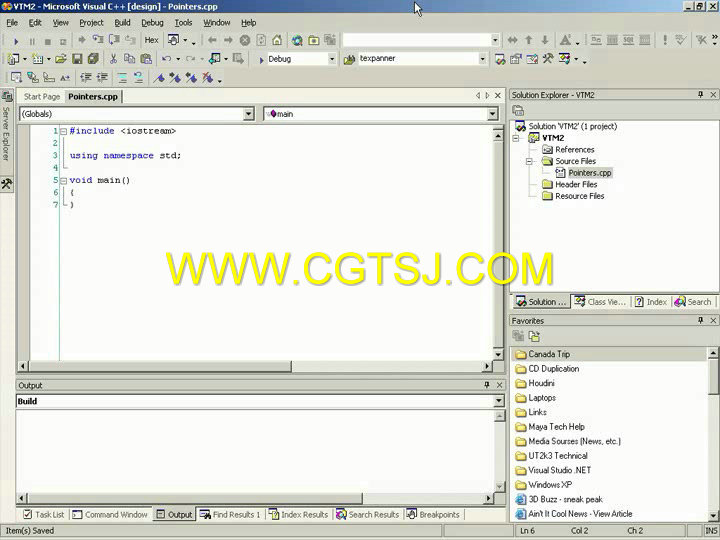
Task: Open the Class View toolbar icon
Action: (564, 59)
